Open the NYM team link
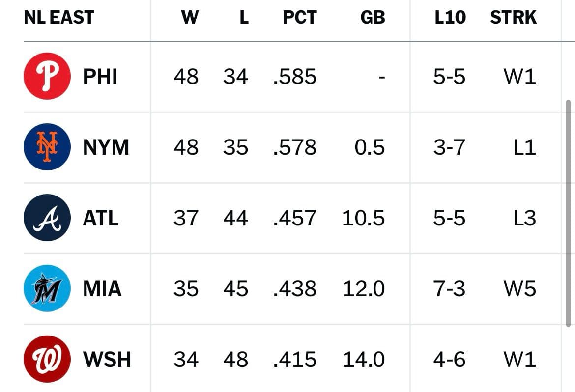Viewport: 575px width, 392px height. click(106, 147)
